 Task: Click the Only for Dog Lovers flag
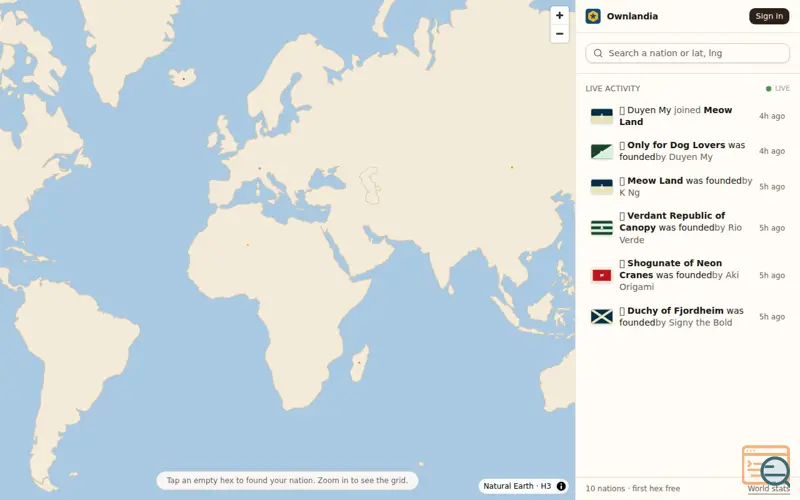tap(602, 151)
